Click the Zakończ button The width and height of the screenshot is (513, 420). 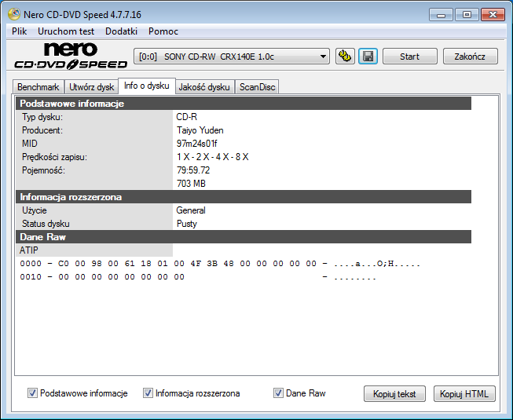point(470,57)
